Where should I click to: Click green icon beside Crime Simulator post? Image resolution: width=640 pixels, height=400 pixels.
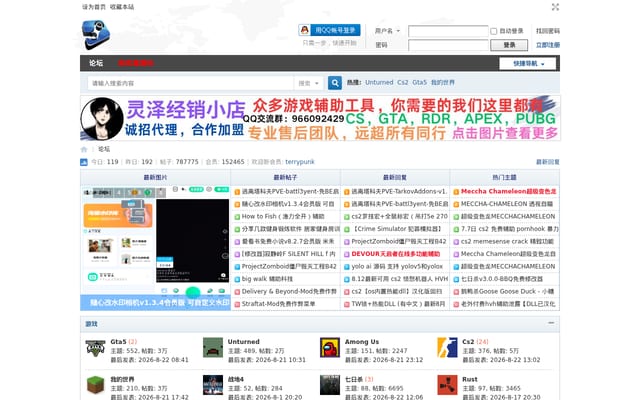click(x=347, y=229)
